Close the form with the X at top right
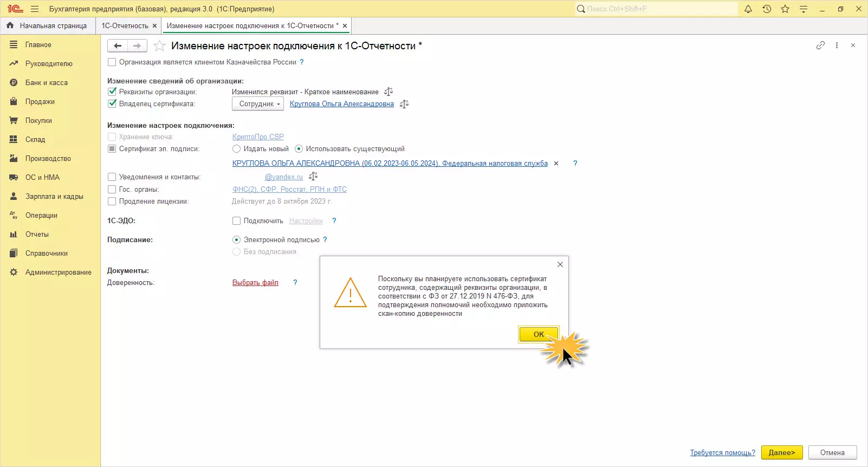The height and width of the screenshot is (467, 868). coord(853,46)
